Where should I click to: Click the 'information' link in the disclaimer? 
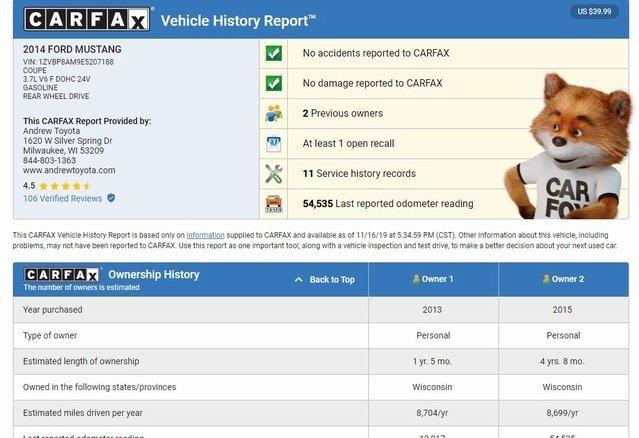point(205,235)
